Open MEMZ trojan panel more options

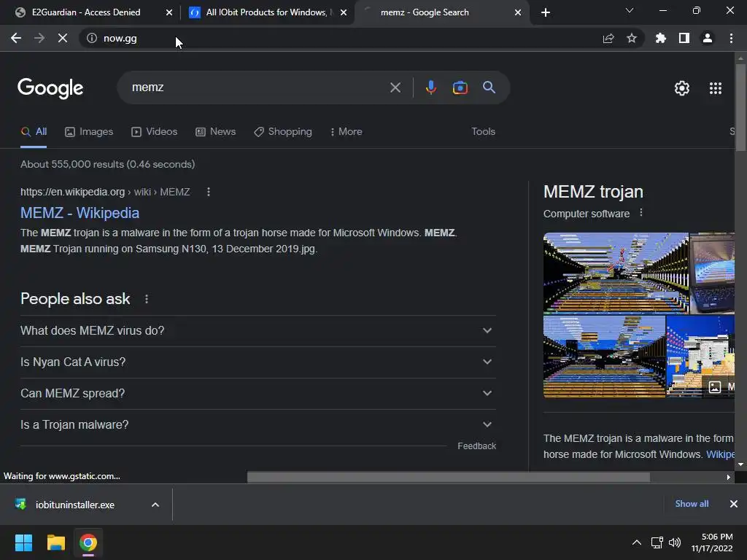[x=641, y=213]
